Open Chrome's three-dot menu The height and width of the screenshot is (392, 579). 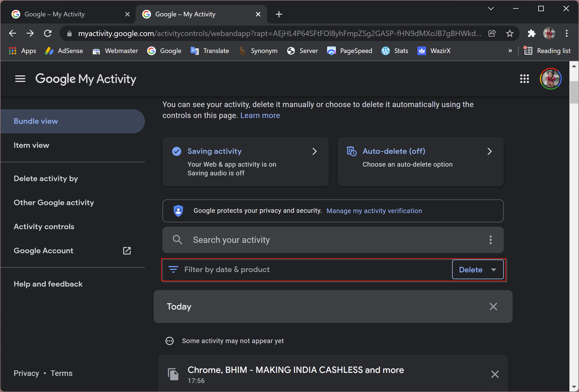[567, 33]
